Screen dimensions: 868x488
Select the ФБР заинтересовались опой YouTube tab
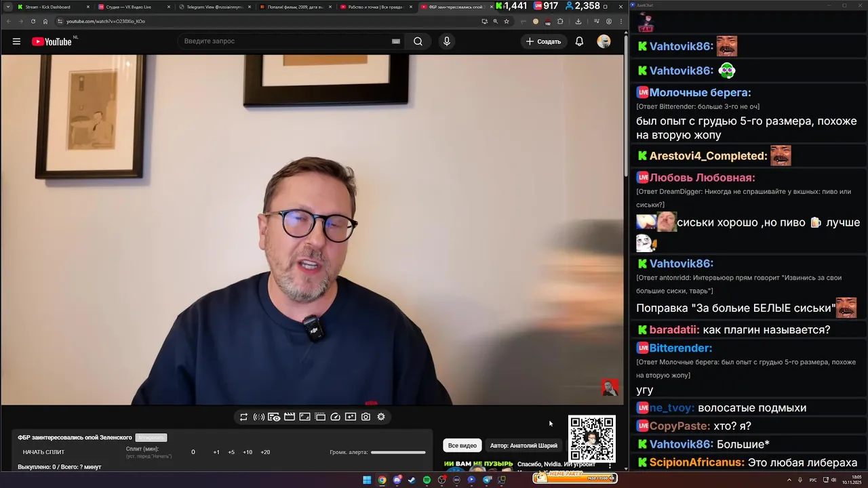[456, 7]
